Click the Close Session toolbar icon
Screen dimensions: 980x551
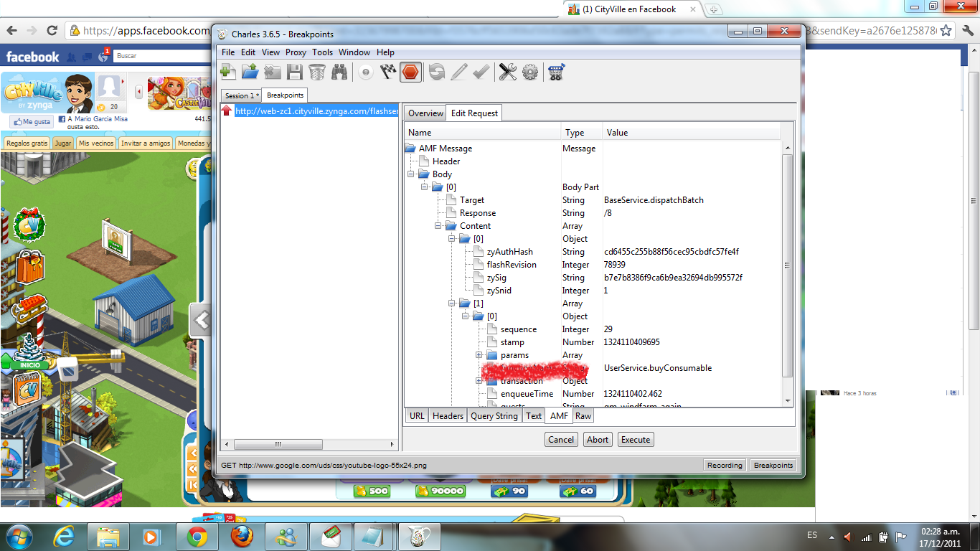coord(272,72)
